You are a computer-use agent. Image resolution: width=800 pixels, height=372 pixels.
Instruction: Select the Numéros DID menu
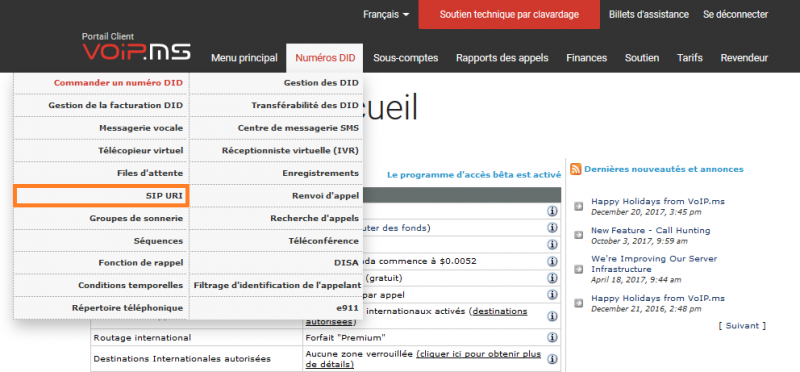(x=325, y=58)
